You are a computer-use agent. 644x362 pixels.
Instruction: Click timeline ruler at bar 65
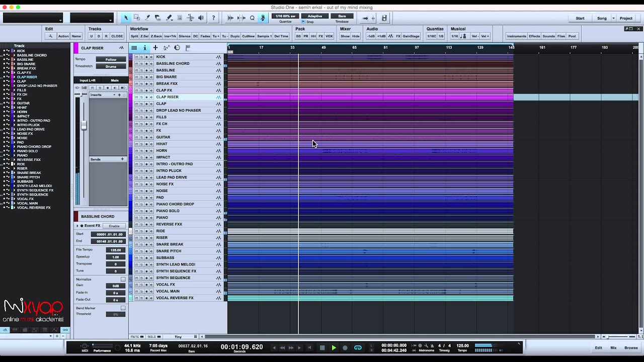[x=355, y=48]
